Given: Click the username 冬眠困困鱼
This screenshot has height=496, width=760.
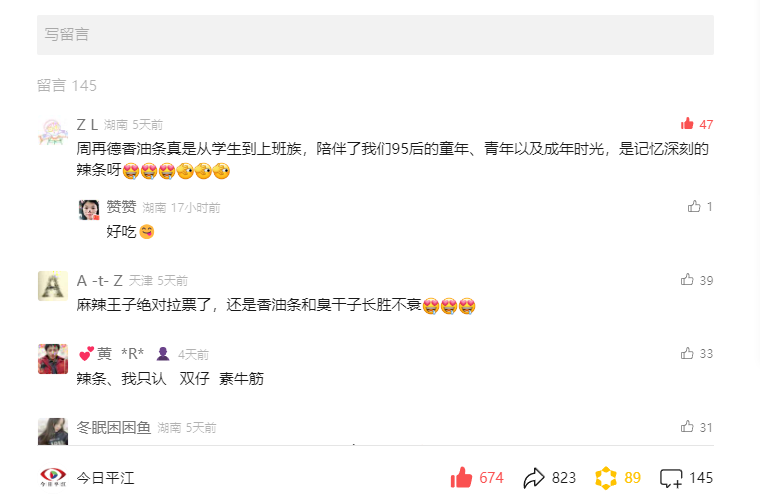Looking at the screenshot, I should [x=113, y=428].
